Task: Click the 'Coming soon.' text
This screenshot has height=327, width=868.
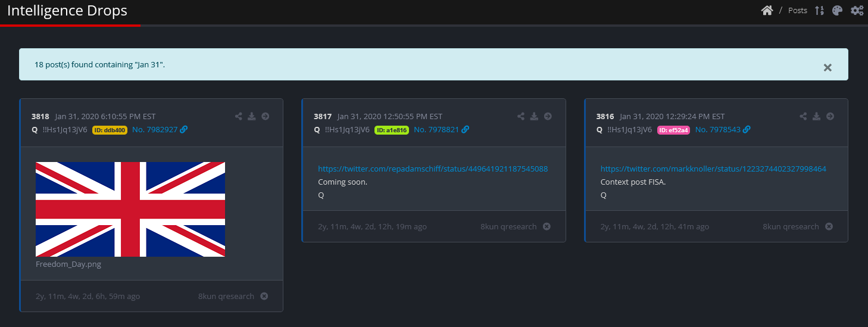Action: point(342,182)
